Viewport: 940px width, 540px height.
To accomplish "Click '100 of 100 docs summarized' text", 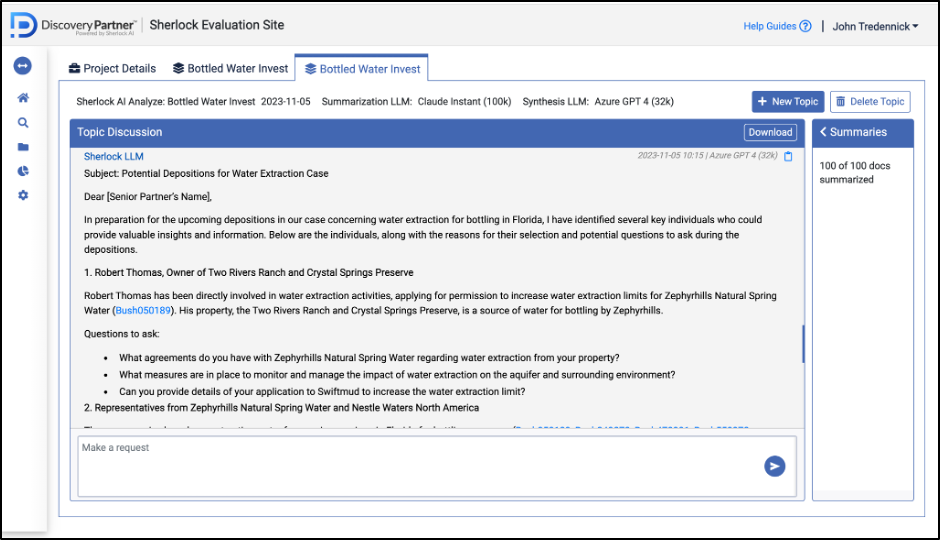I will click(854, 173).
